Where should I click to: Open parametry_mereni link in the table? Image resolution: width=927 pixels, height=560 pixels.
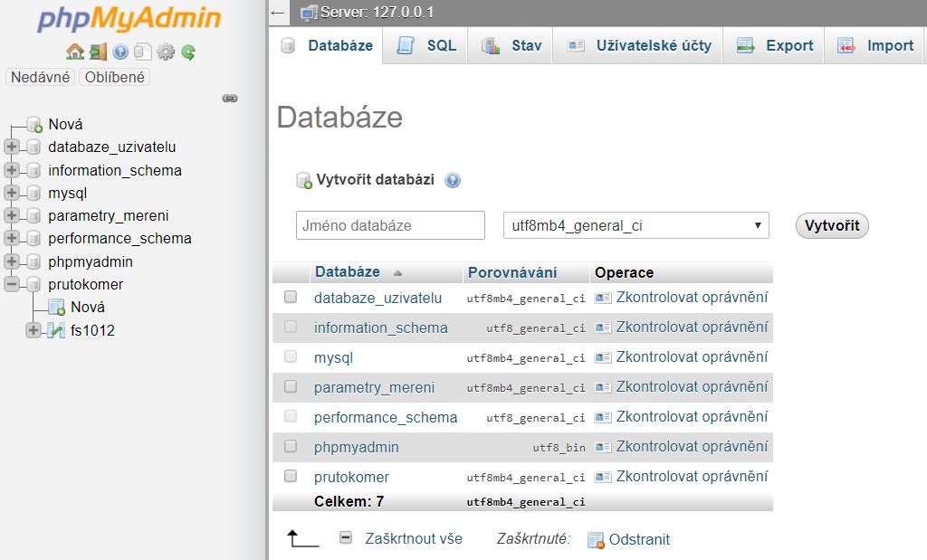tap(374, 387)
